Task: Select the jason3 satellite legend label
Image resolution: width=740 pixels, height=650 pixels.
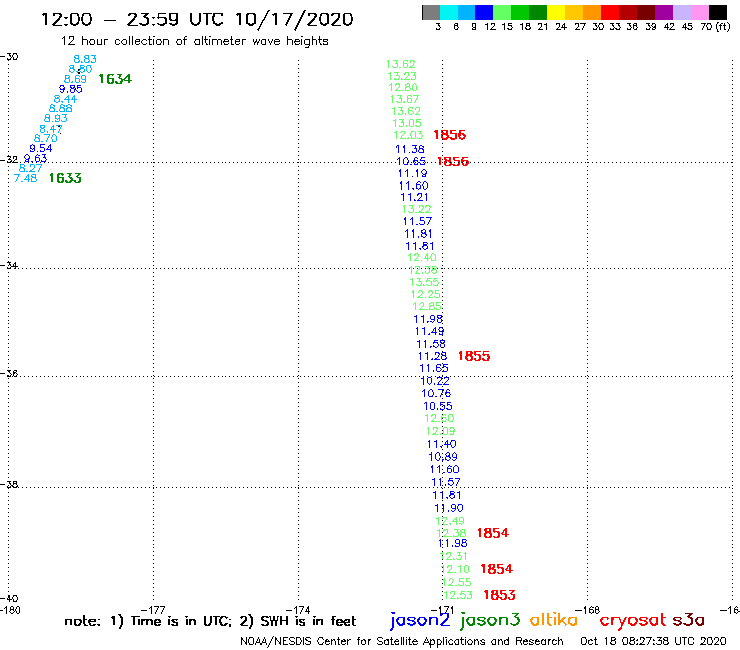Action: click(489, 620)
